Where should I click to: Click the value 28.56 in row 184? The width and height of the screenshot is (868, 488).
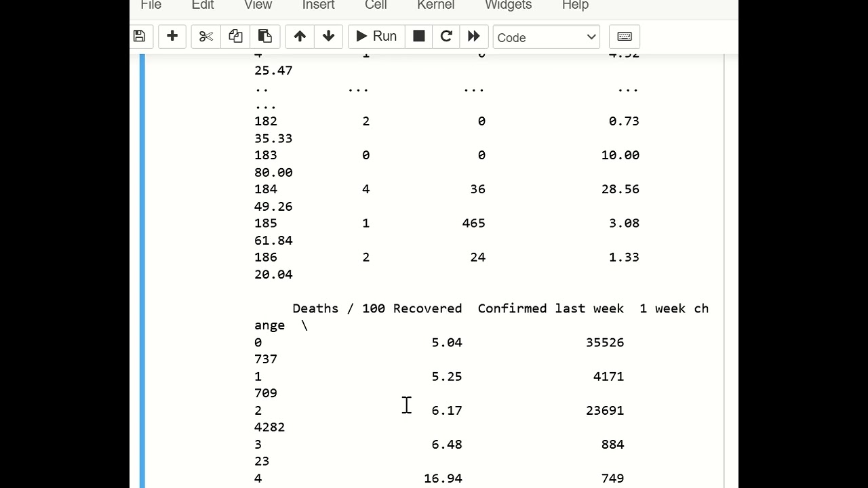point(620,189)
